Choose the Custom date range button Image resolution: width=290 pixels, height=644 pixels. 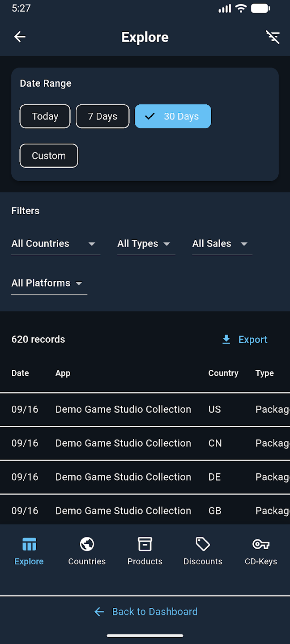pos(49,156)
